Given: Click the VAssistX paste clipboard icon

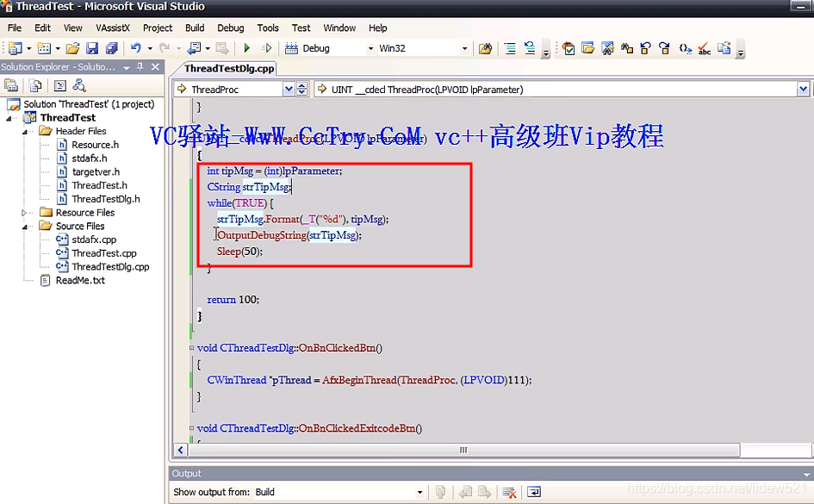Looking at the screenshot, I should 724,49.
